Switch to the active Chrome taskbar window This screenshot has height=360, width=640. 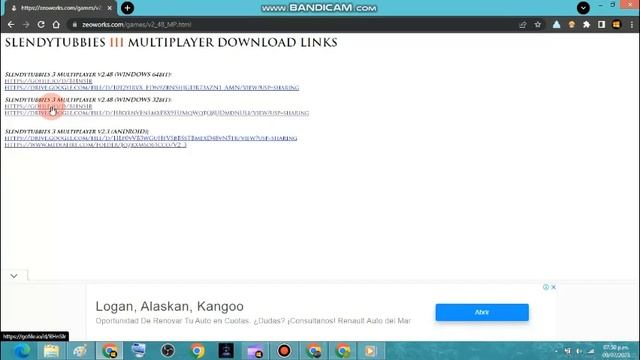click(x=109, y=351)
